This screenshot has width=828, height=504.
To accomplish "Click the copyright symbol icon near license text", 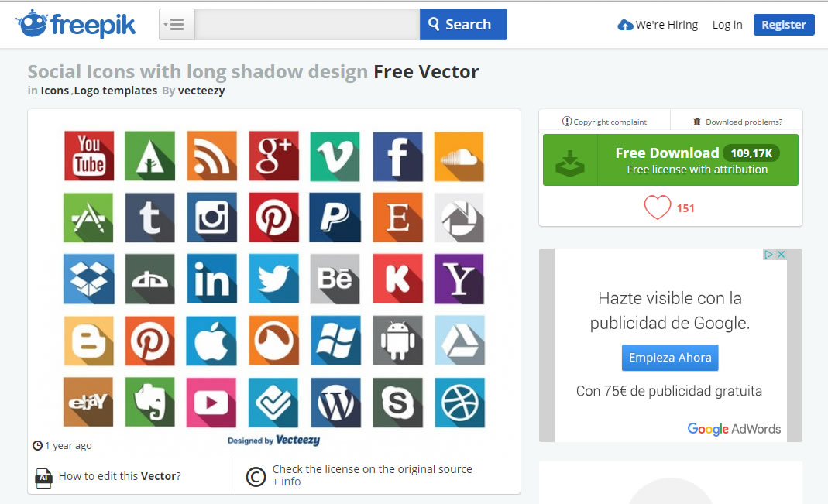I will pos(255,476).
